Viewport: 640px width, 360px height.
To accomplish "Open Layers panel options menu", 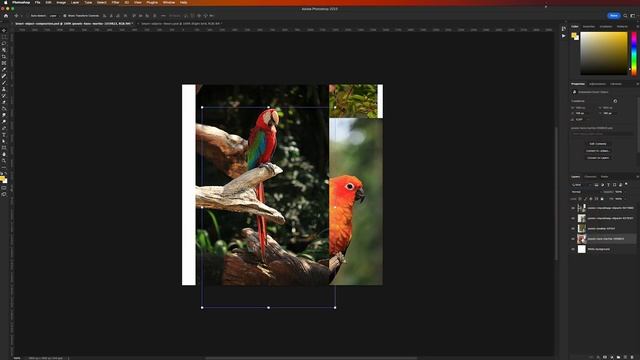I will click(637, 177).
